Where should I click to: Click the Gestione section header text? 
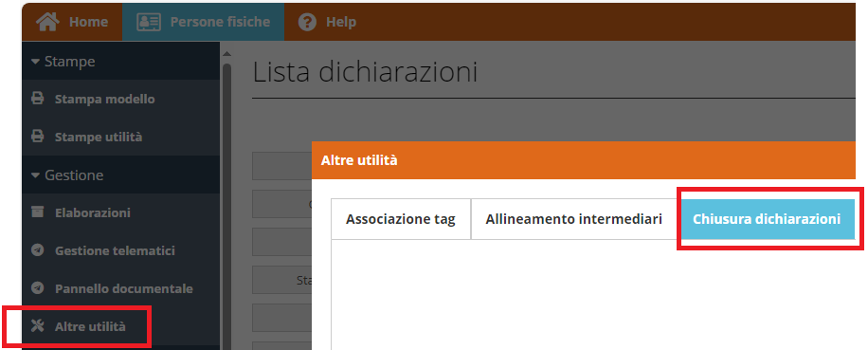74,175
